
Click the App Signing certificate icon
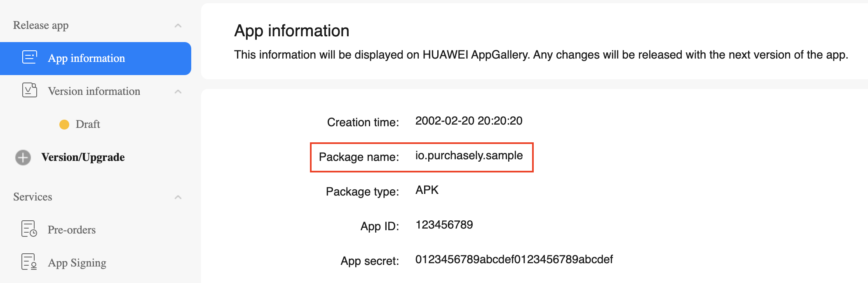pyautogui.click(x=29, y=262)
